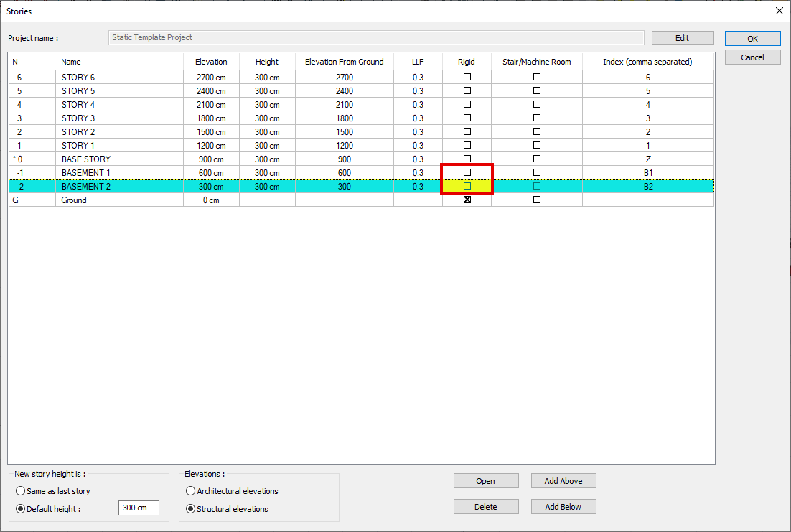
Task: Select Same as last story option
Action: coord(20,491)
